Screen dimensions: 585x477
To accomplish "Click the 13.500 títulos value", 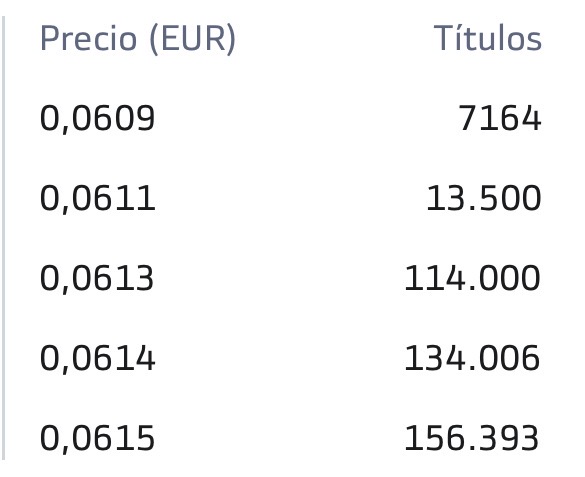I will (x=484, y=198).
